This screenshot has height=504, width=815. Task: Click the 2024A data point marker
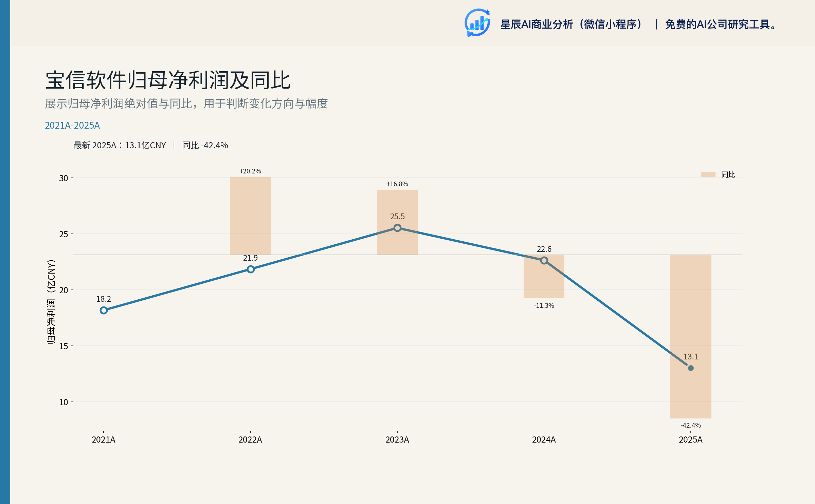click(x=544, y=260)
